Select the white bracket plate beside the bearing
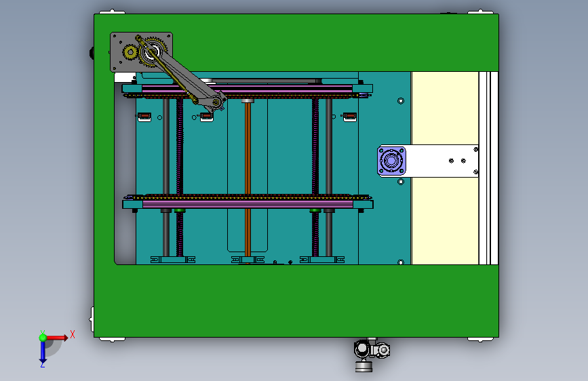Viewport: 588px width, 381px height. tap(442, 161)
